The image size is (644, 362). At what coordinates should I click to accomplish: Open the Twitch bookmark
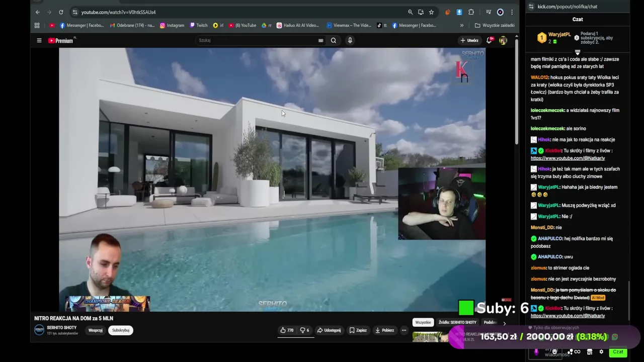point(198,25)
